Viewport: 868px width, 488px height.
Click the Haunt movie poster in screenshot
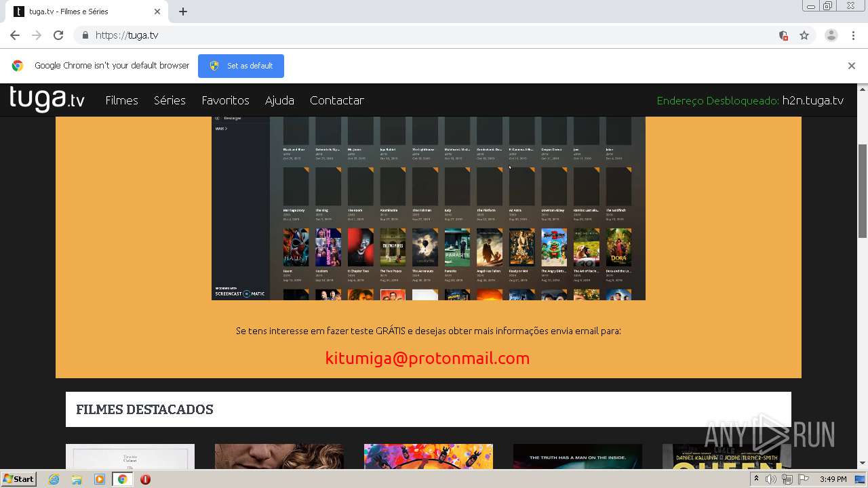tap(296, 247)
